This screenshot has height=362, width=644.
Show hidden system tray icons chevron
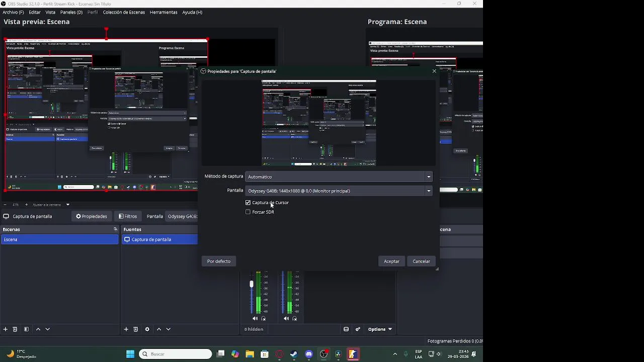(395, 354)
